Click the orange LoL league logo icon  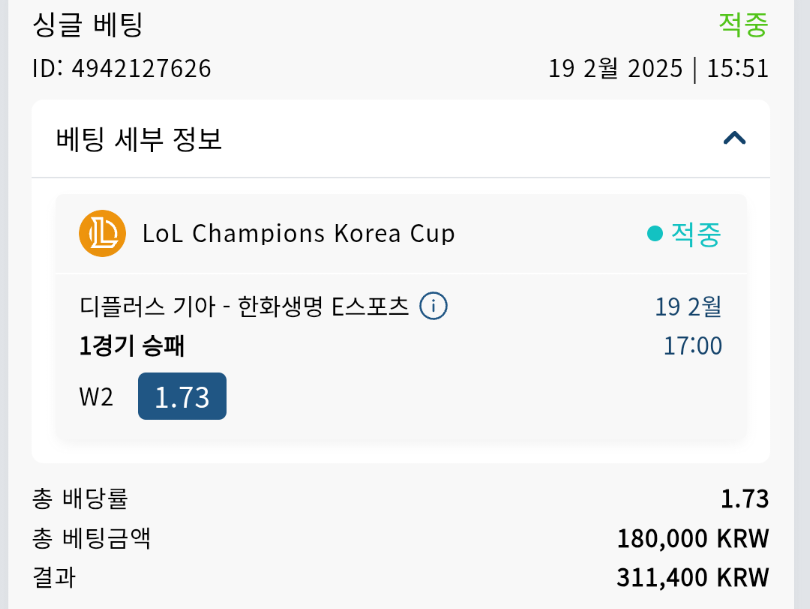pyautogui.click(x=102, y=234)
